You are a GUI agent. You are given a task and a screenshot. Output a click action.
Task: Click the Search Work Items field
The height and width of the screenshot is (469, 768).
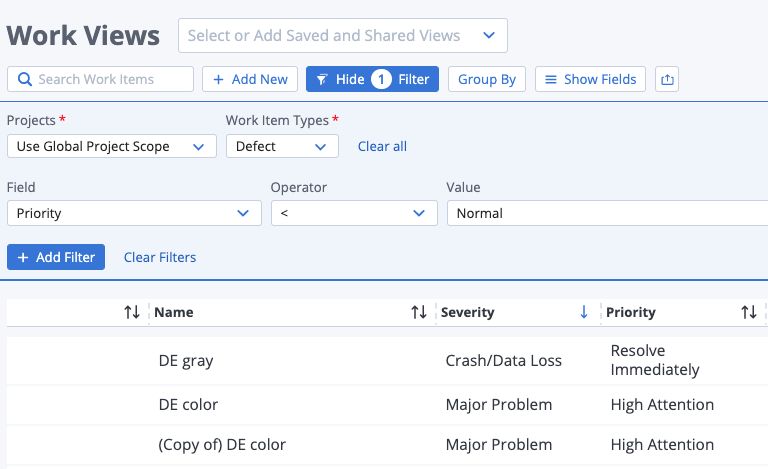click(x=110, y=79)
